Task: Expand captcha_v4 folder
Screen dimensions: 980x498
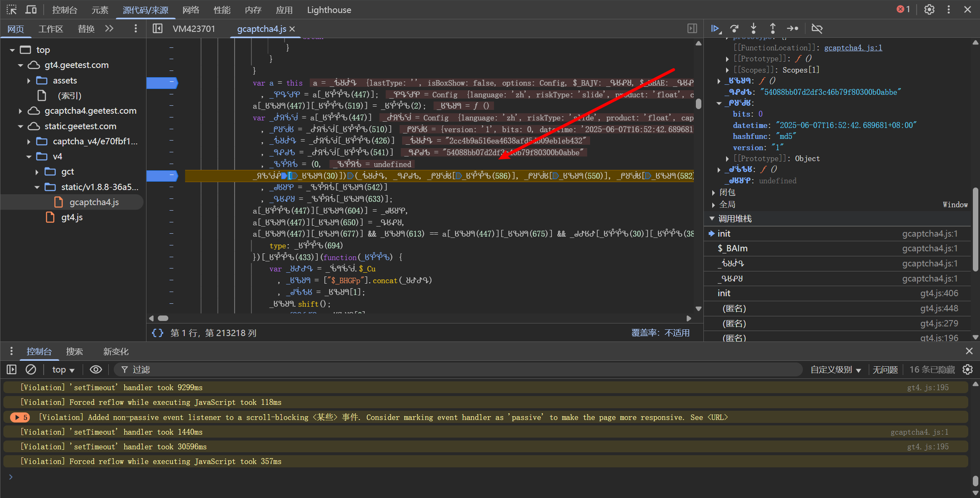Action: point(29,141)
